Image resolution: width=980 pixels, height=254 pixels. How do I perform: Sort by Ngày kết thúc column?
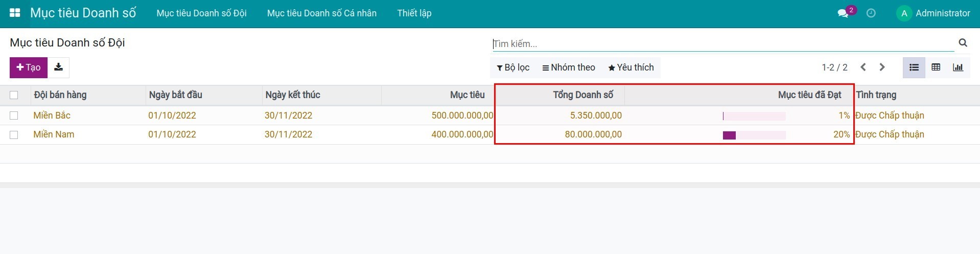coord(293,95)
